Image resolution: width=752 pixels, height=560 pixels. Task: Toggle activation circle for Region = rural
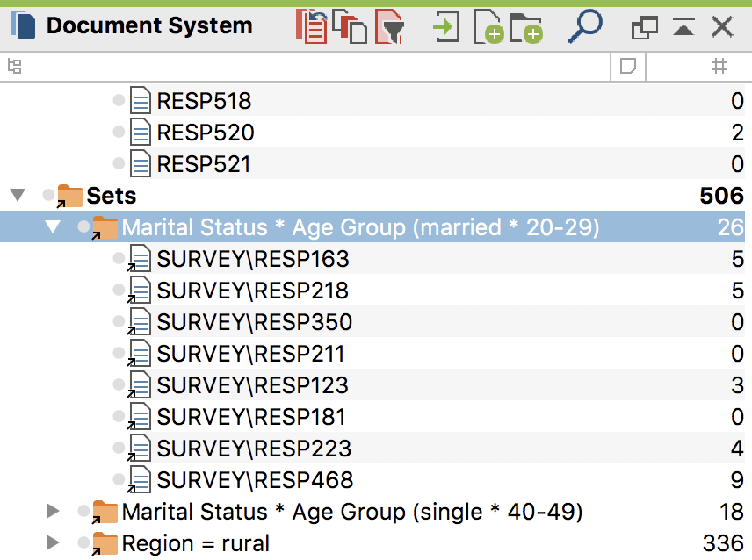click(84, 542)
